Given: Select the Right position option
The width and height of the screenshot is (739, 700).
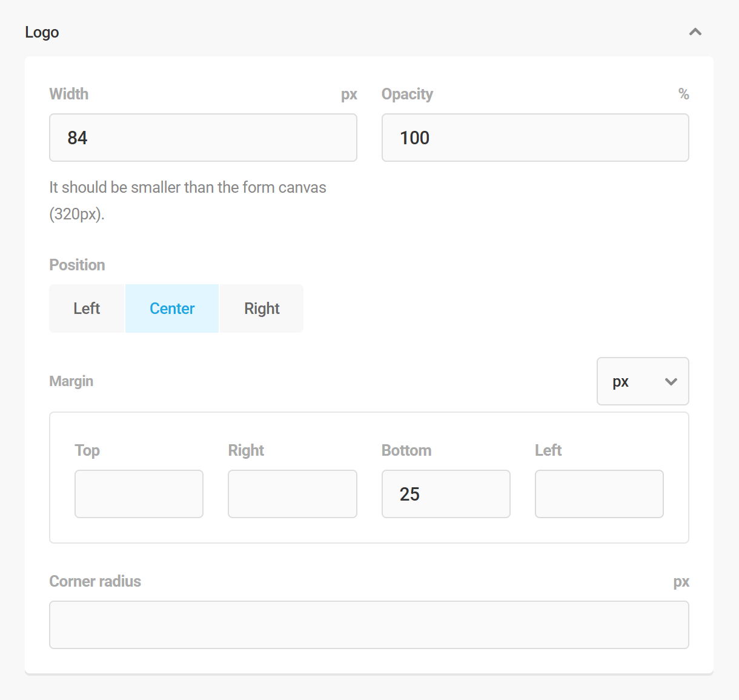Looking at the screenshot, I should coord(261,308).
